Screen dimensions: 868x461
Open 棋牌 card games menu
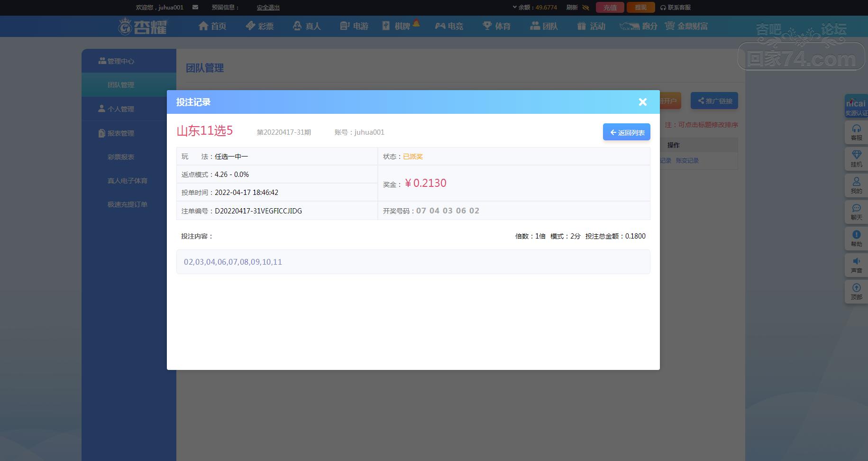tap(401, 26)
